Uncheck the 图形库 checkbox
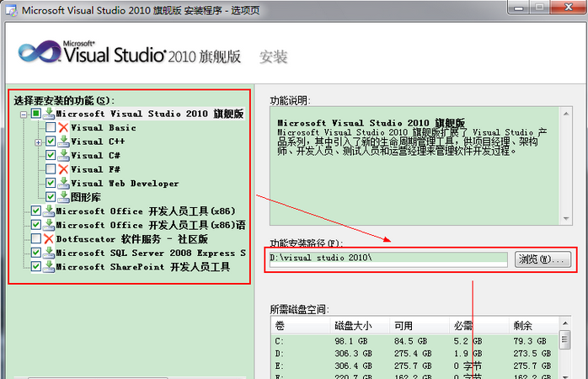Viewport: 588px width, 379px height. [51, 197]
